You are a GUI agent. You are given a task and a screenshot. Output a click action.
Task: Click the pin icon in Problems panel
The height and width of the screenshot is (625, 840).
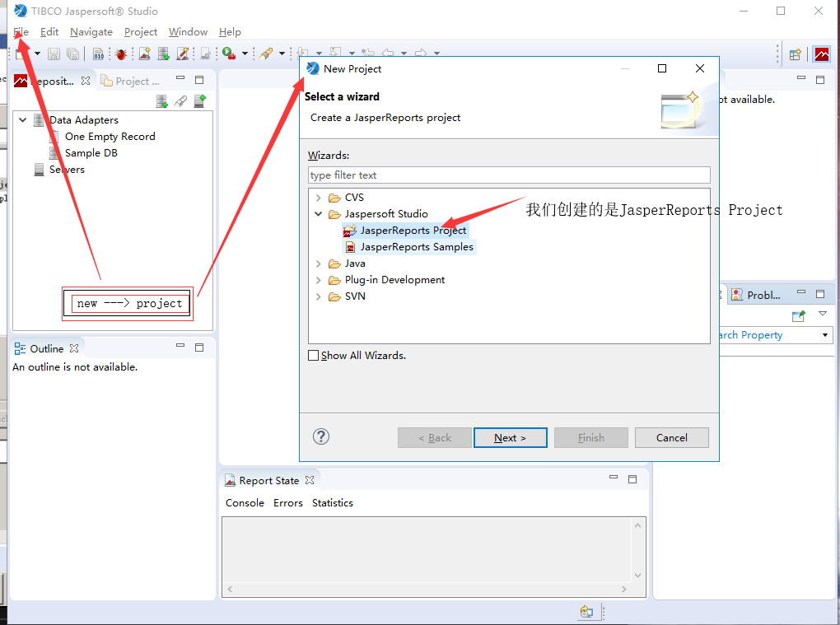click(798, 316)
